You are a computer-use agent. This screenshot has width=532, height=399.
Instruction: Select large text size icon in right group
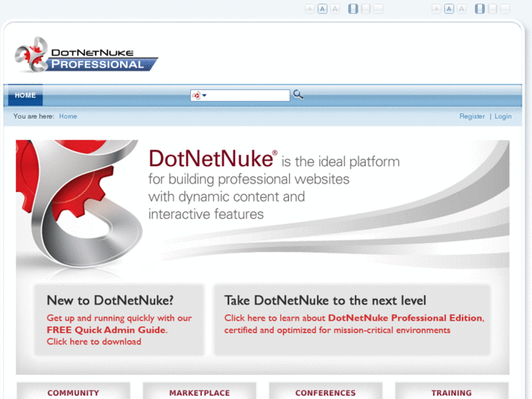462,9
